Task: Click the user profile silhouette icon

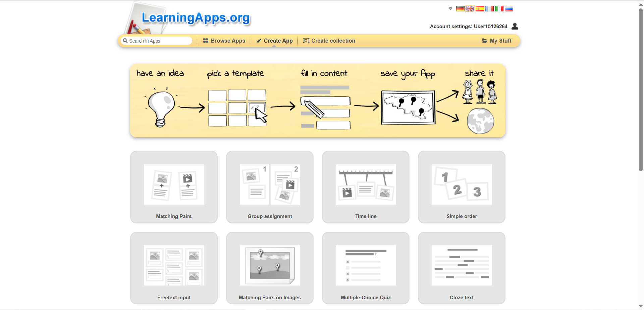Action: pyautogui.click(x=515, y=26)
